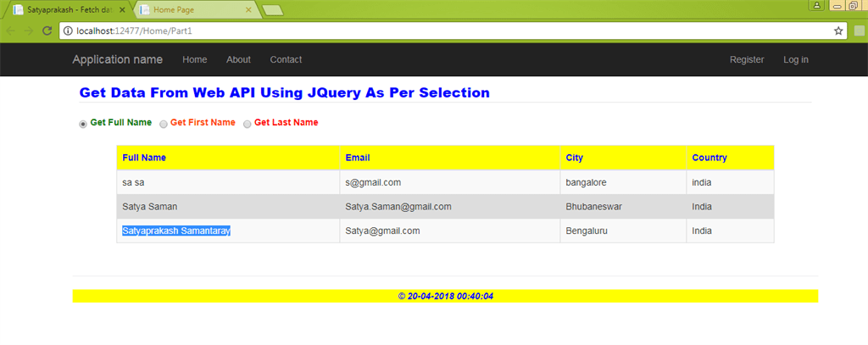Click the Satya.Saman@gmail.com cell
The image size is (868, 345).
coord(449,207)
